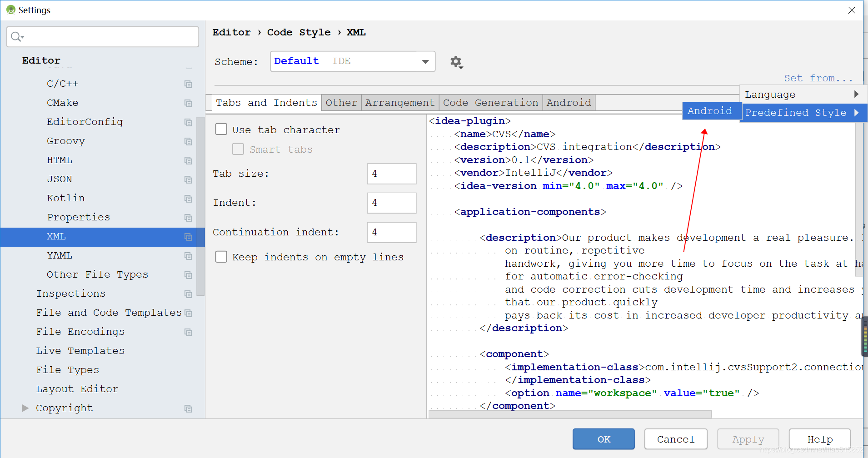This screenshot has width=868, height=458.
Task: Click the icon next to HTML in the sidebar
Action: 188,160
